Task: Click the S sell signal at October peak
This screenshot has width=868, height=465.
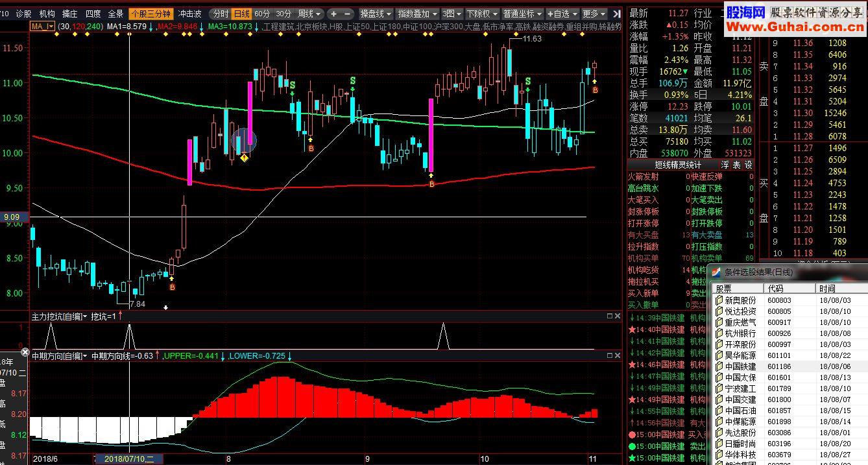Action: [x=528, y=81]
